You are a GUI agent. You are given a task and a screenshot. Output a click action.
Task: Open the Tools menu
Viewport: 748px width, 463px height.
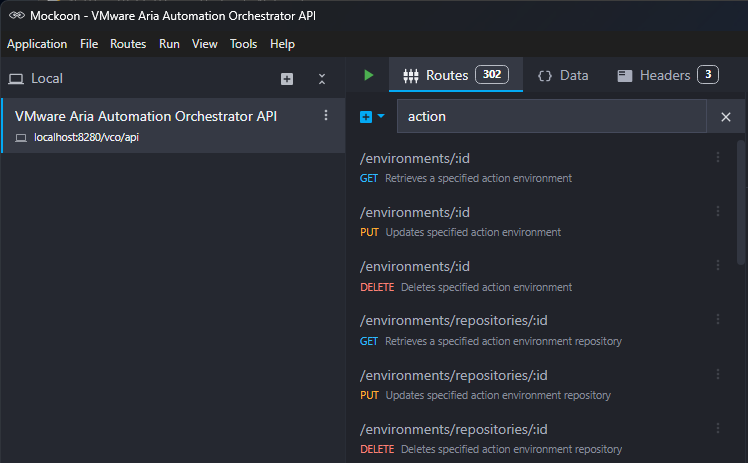[243, 44]
